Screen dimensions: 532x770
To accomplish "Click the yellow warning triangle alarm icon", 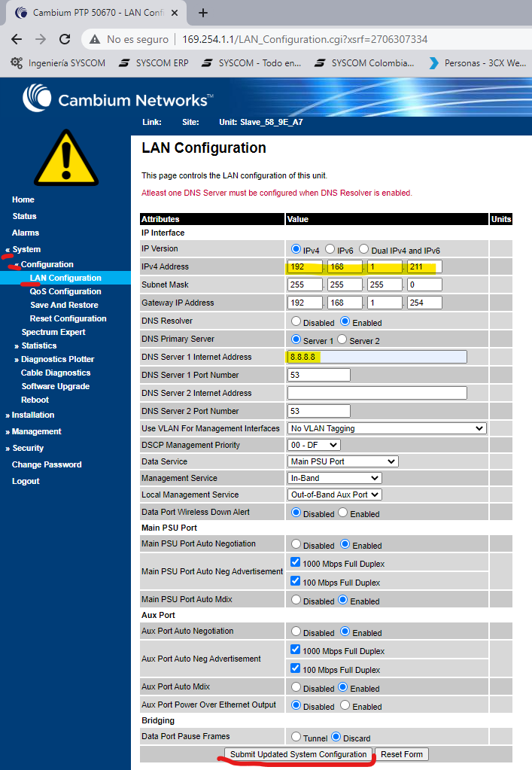I will click(66, 158).
